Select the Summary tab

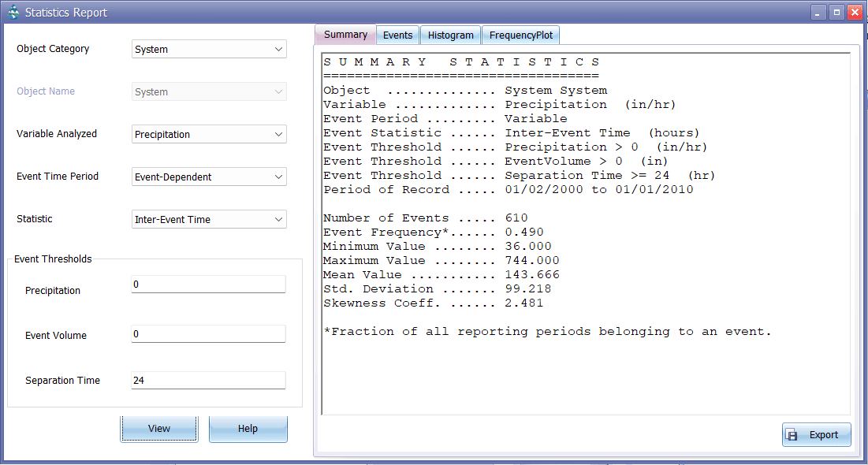coord(345,35)
